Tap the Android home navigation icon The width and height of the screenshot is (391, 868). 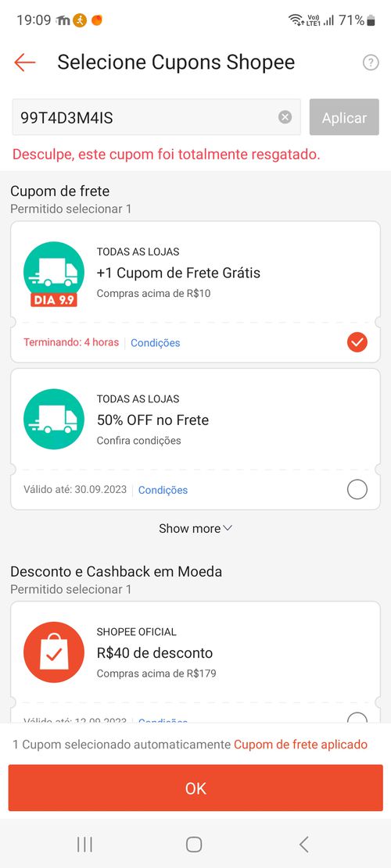click(194, 845)
